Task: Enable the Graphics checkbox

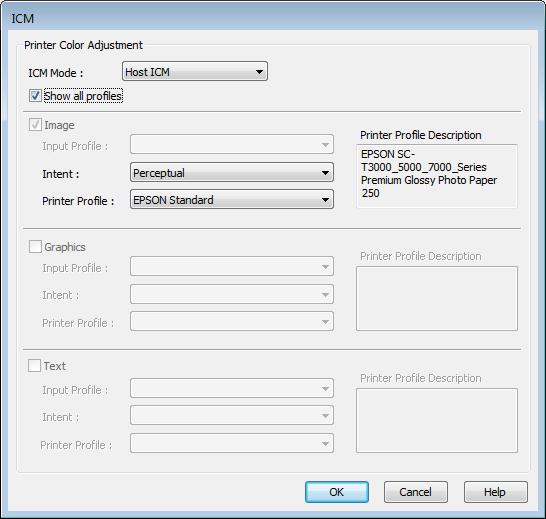Action: [35, 246]
